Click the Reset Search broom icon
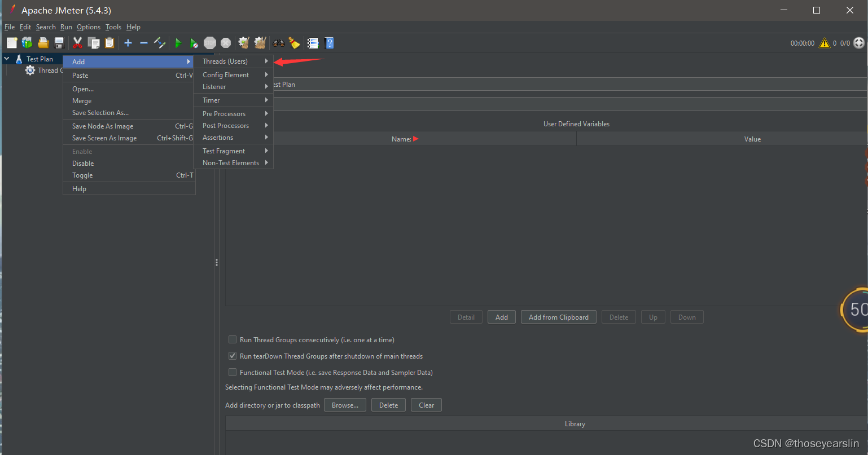Screen dimensions: 868x455 coord(294,43)
